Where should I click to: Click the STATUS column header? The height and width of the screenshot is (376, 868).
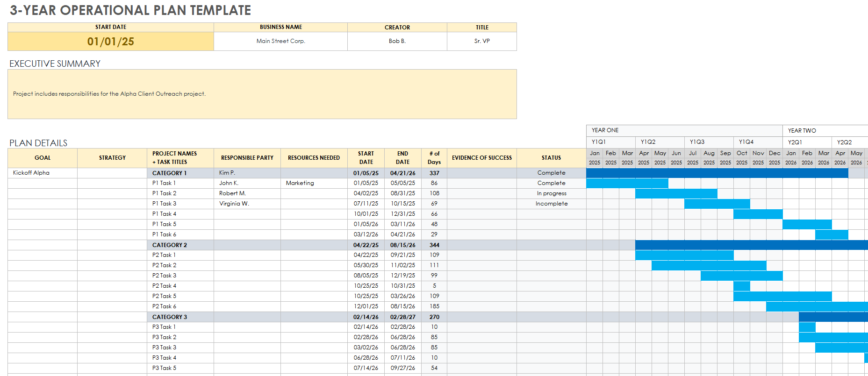point(552,158)
